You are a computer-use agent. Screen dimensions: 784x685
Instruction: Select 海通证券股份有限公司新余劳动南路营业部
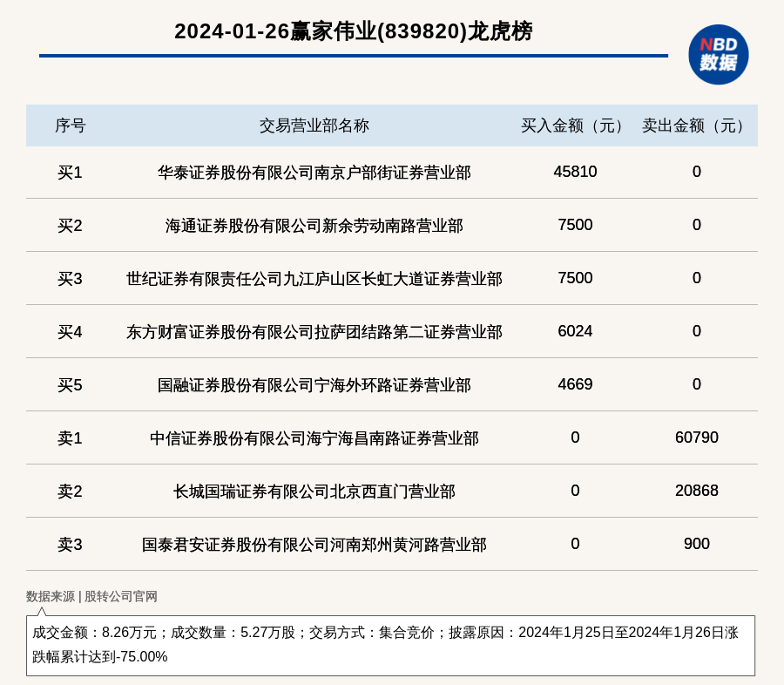click(314, 226)
